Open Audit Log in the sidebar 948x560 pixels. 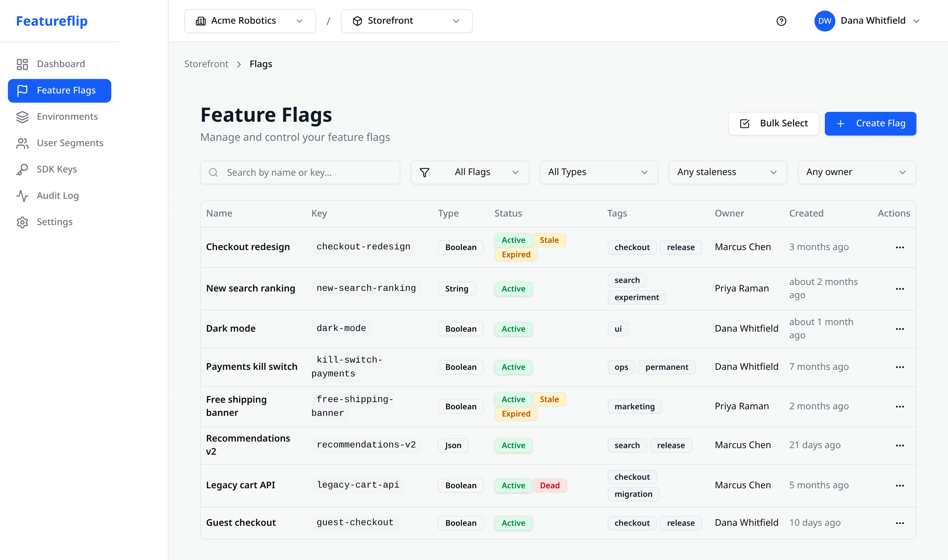pyautogui.click(x=60, y=196)
